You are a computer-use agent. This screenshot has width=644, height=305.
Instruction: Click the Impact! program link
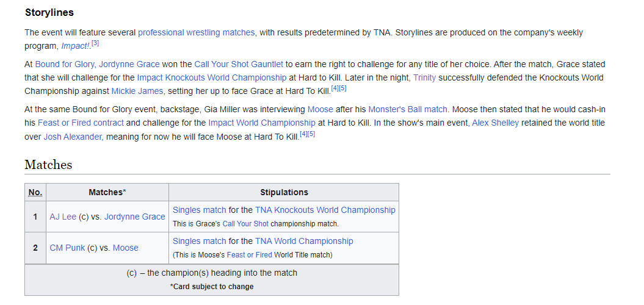click(x=75, y=46)
